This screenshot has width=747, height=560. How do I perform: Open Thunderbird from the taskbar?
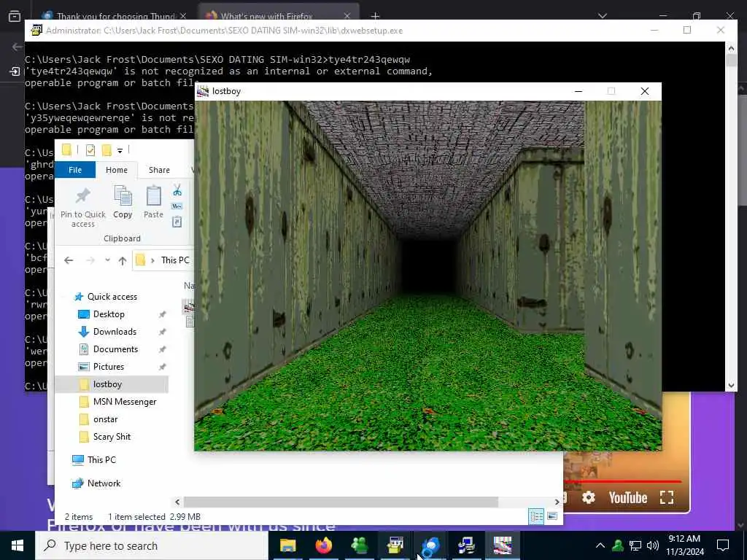[x=430, y=545]
